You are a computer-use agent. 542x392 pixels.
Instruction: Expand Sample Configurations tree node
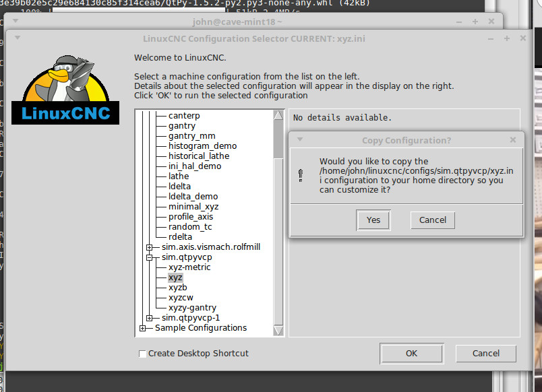click(142, 328)
